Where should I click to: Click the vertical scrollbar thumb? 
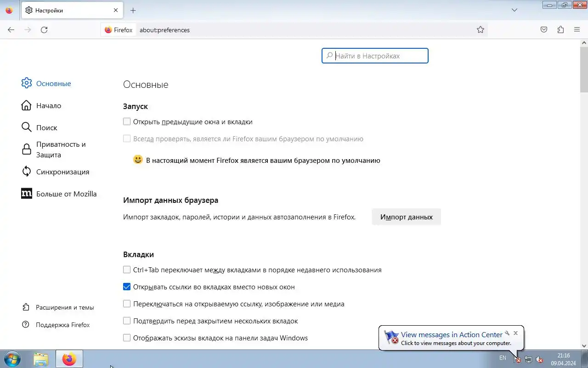click(584, 69)
